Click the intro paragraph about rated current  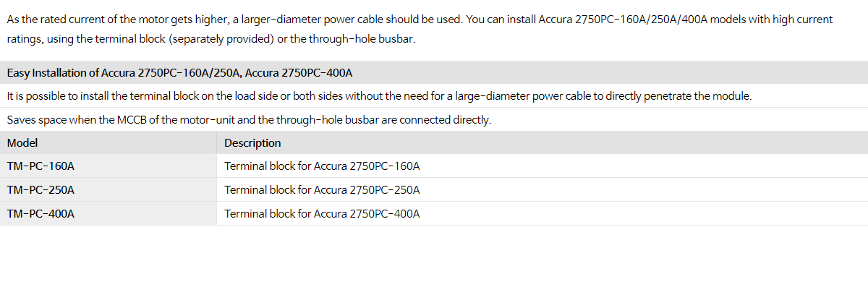pyautogui.click(x=420, y=29)
